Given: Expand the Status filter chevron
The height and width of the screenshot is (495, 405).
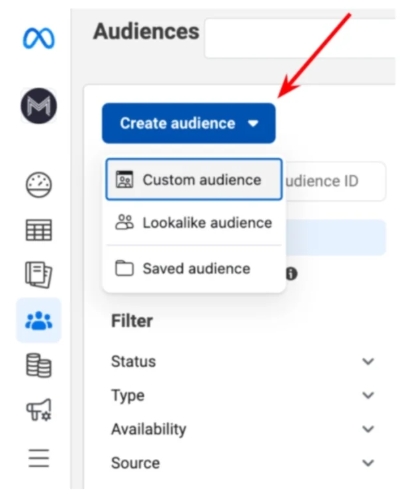Looking at the screenshot, I should point(368,361).
